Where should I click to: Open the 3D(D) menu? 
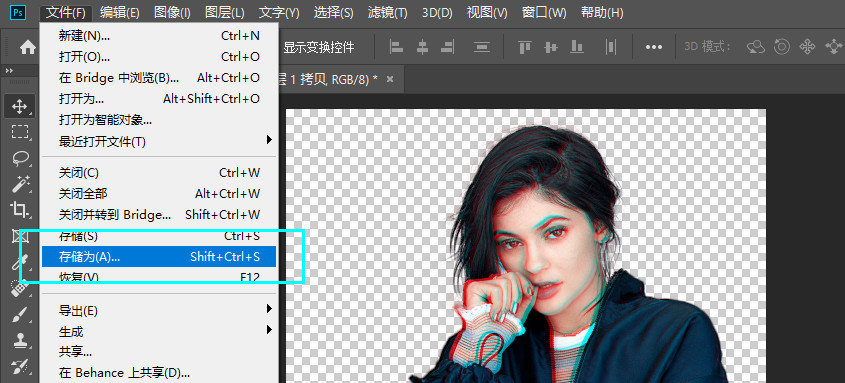tap(437, 12)
